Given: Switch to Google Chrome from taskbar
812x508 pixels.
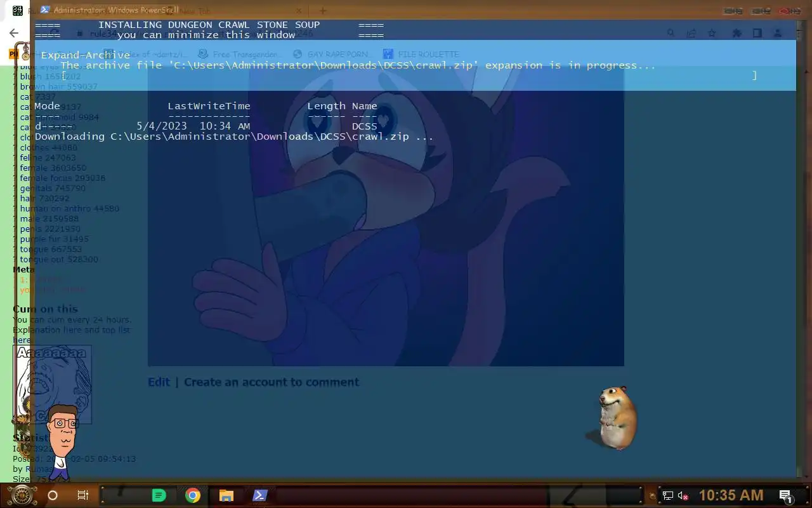Looking at the screenshot, I should coord(193,495).
